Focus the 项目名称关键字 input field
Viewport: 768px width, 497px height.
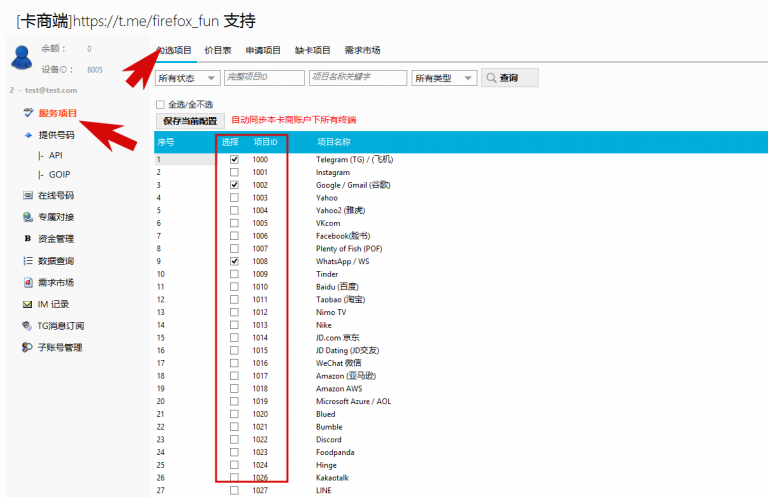click(x=358, y=78)
